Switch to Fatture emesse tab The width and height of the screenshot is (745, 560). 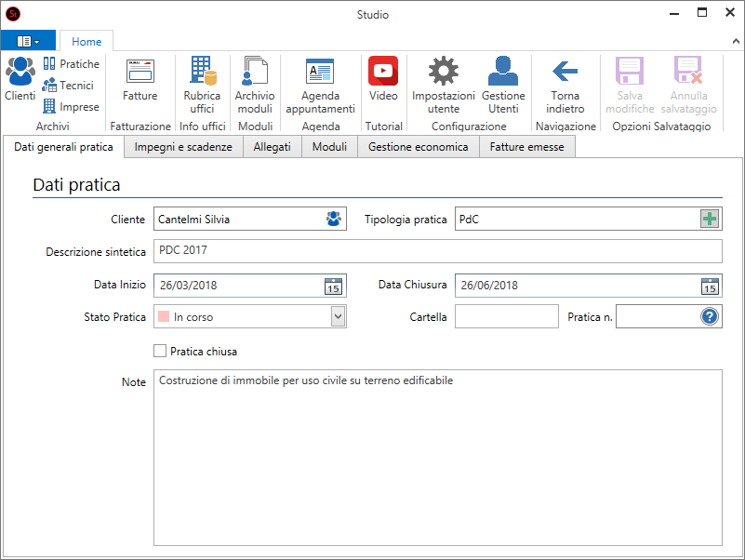527,147
